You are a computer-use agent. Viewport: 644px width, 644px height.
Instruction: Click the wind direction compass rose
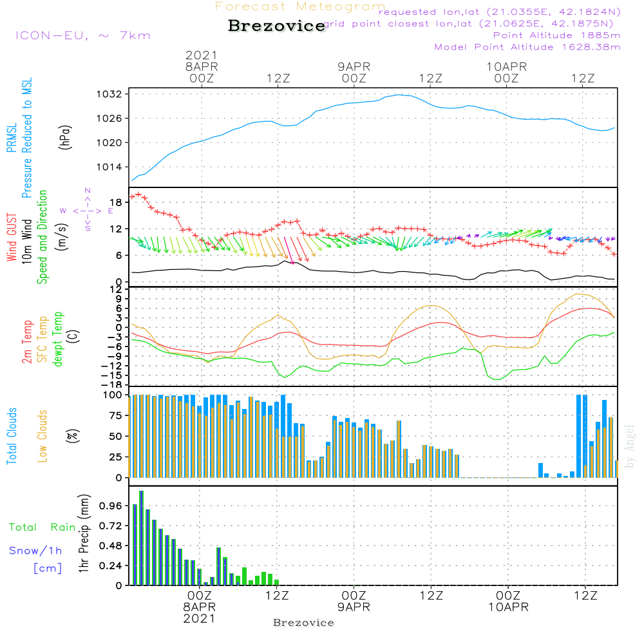[87, 211]
